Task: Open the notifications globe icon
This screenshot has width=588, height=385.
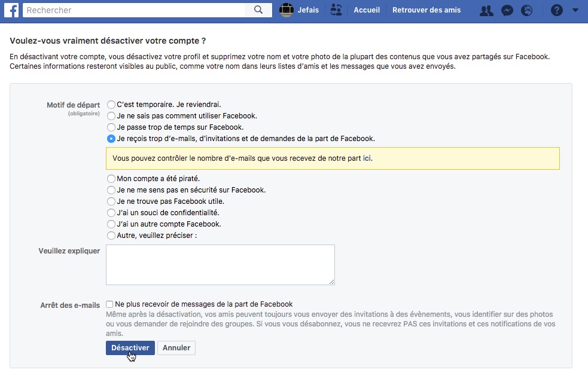Action: click(x=527, y=11)
